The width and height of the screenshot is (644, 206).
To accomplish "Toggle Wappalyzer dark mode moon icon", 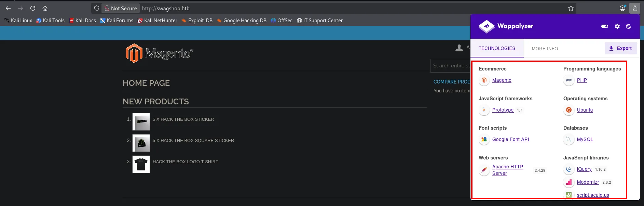I will pyautogui.click(x=628, y=26).
